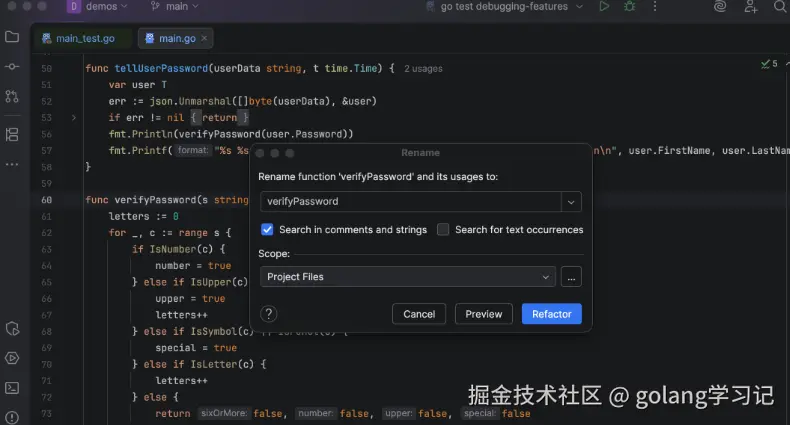Open scope chooser ellipsis button
Image resolution: width=790 pixels, height=425 pixels.
pos(571,277)
